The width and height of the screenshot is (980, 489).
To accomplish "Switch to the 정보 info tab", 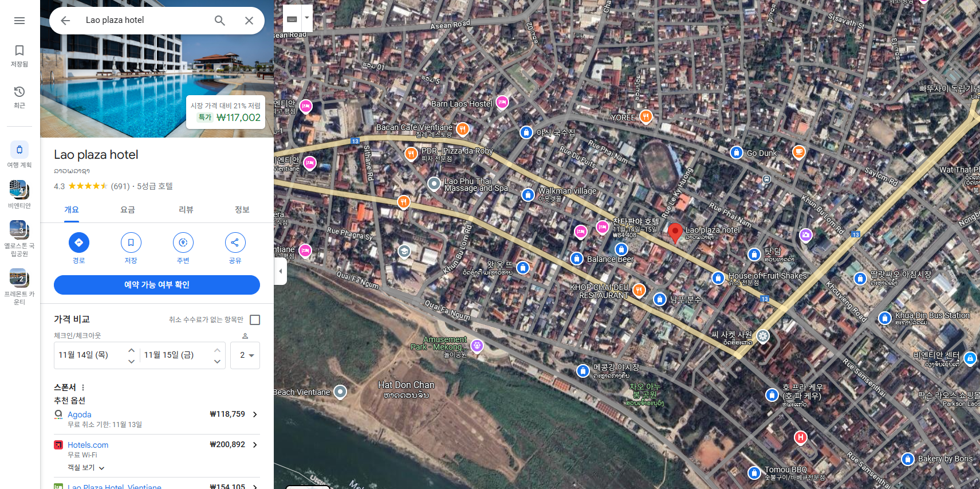I will (242, 210).
